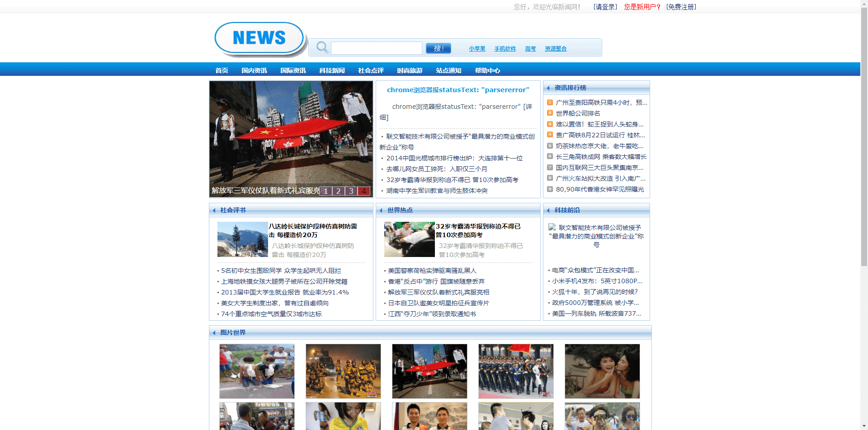Image resolution: width=868 pixels, height=430 pixels.
Task: Open the 小苹果 hot keyword link
Action: [x=477, y=49]
